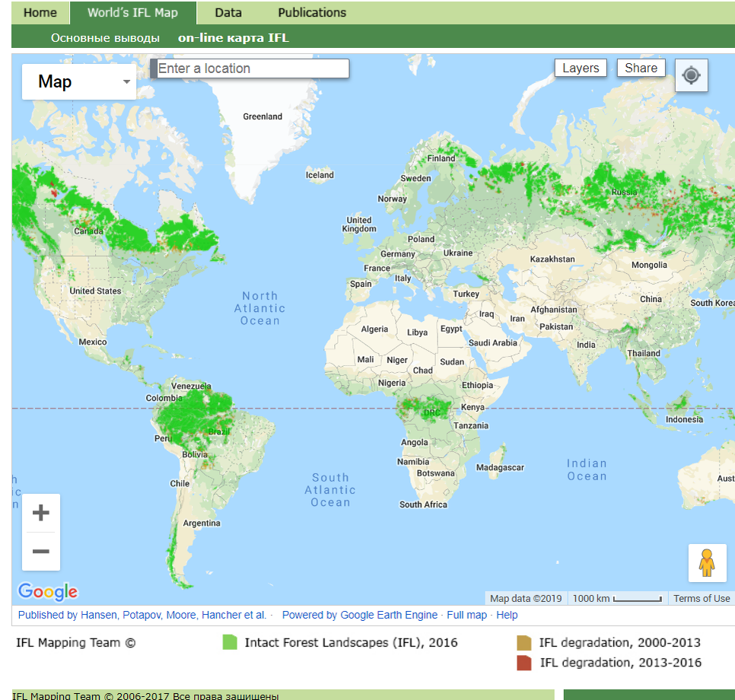Click the green Intact Forest Landscapes swatch
Viewport: 735px width, 700px height.
click(230, 642)
